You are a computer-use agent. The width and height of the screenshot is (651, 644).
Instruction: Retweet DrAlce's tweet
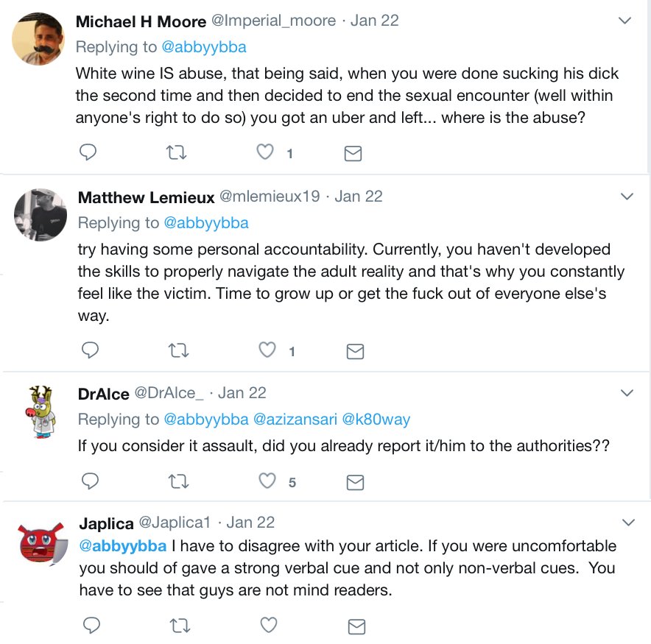178,481
